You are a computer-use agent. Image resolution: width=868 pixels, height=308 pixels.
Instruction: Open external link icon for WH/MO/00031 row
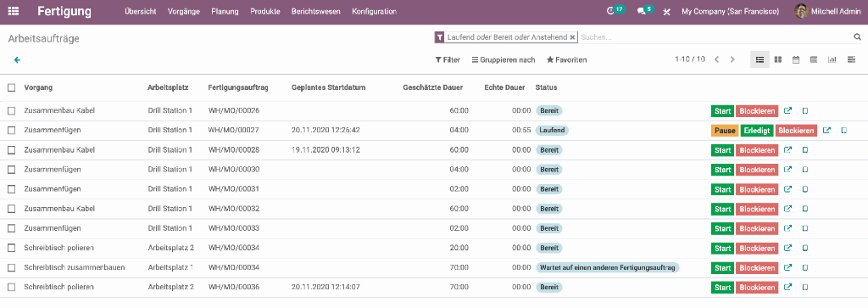pyautogui.click(x=788, y=189)
